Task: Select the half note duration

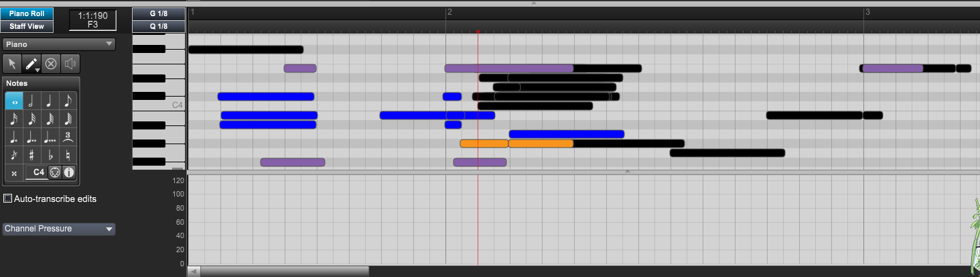Action: pos(32,101)
